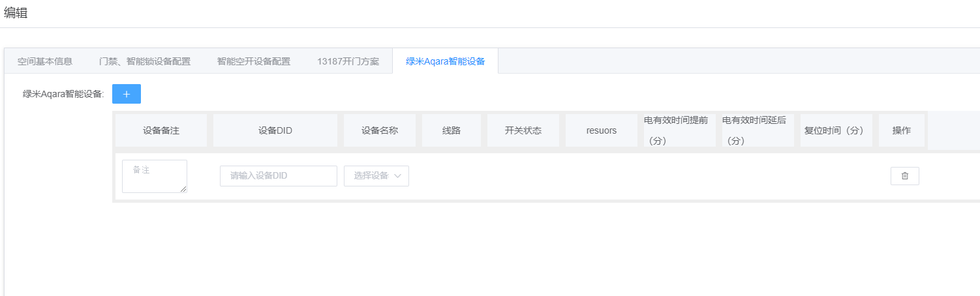This screenshot has height=296, width=980.
Task: Switch to the 空间基本信息 tab
Action: [45, 61]
